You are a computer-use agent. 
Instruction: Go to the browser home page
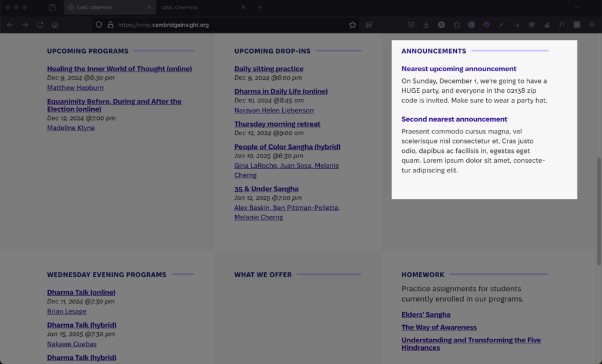55,25
